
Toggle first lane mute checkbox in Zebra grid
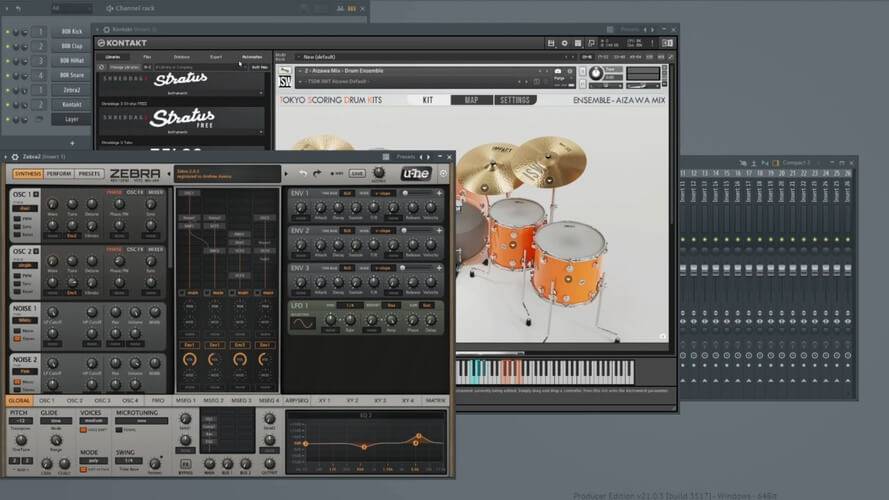(182, 293)
